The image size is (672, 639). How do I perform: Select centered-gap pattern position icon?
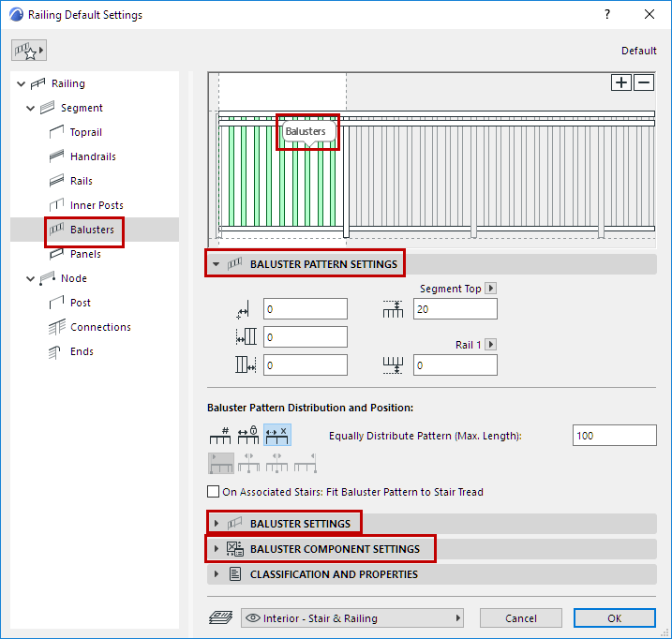tap(276, 463)
